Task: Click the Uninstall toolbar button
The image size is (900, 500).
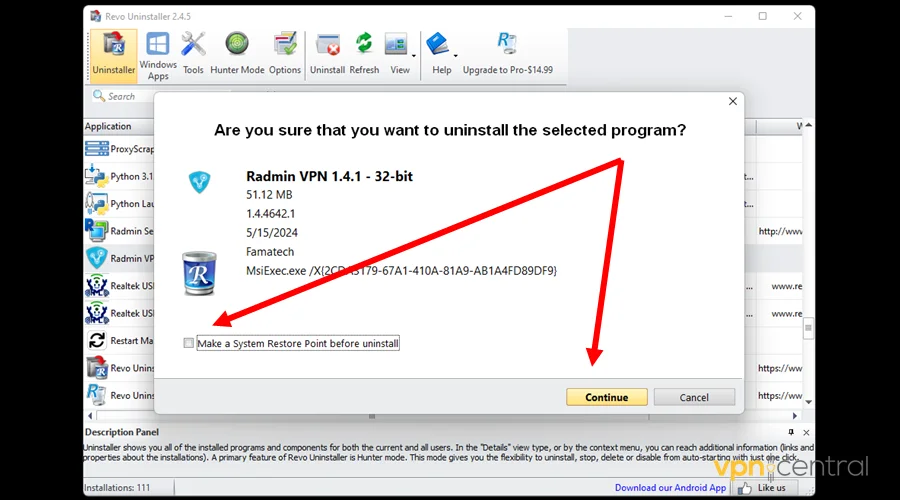Action: pyautogui.click(x=327, y=55)
